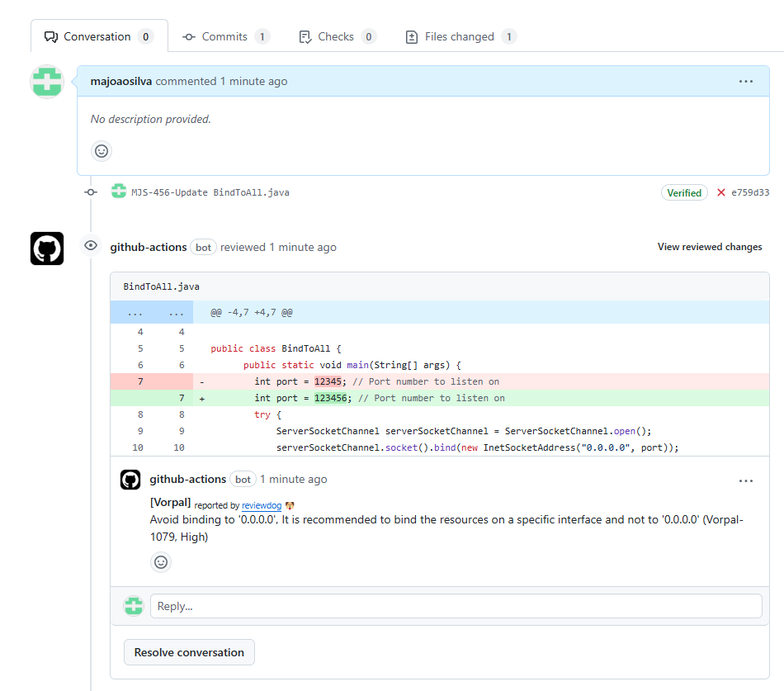Click the red X failed status on e759d33

720,192
